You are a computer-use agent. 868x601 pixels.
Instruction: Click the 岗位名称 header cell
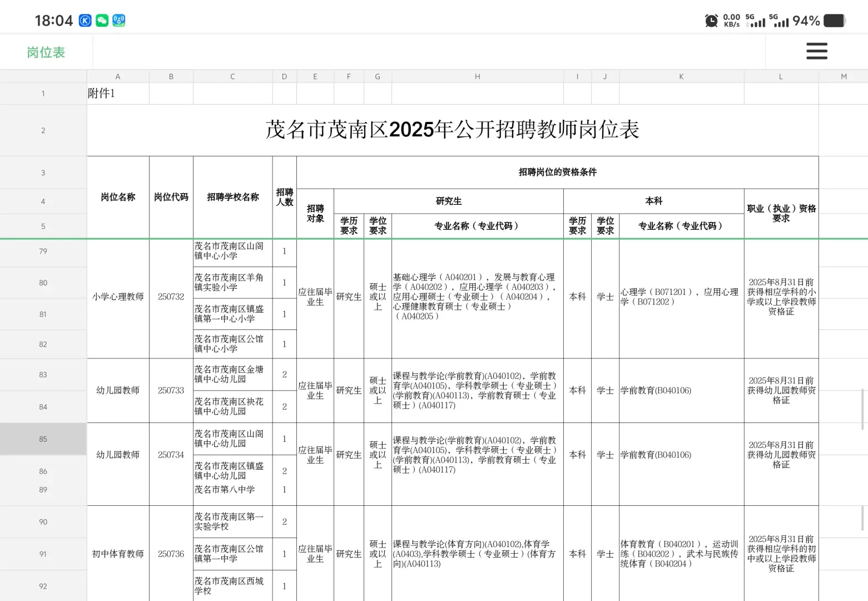pyautogui.click(x=118, y=197)
